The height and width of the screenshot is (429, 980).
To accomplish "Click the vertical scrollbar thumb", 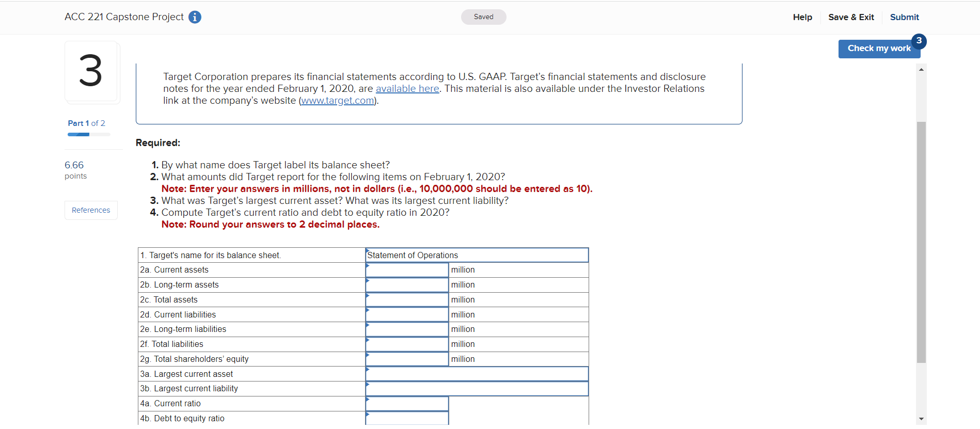I will click(x=921, y=242).
